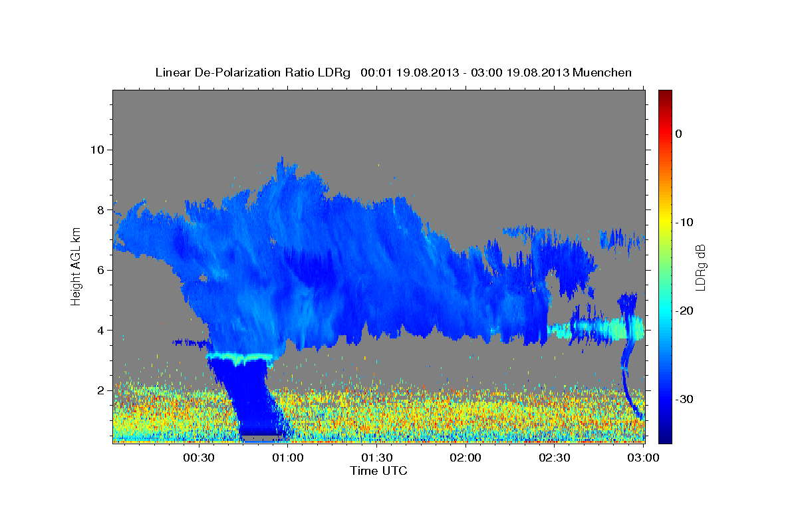Click the cyan melting layer band near 3 km
This screenshot has width=798, height=532.
click(x=240, y=358)
